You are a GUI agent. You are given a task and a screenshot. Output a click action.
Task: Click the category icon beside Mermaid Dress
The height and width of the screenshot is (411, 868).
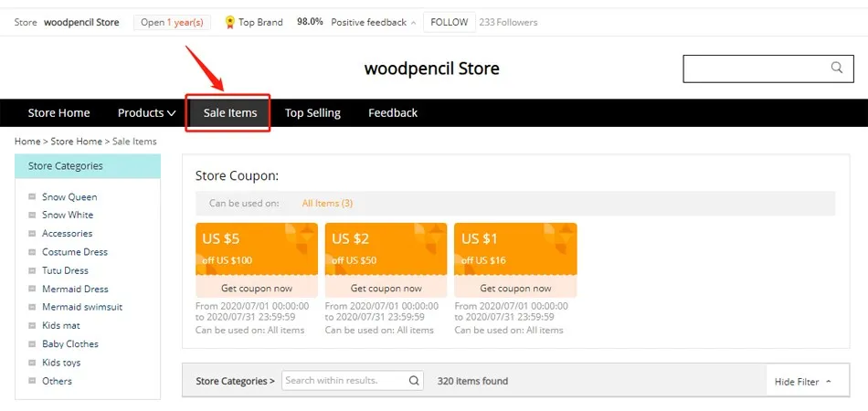click(32, 289)
